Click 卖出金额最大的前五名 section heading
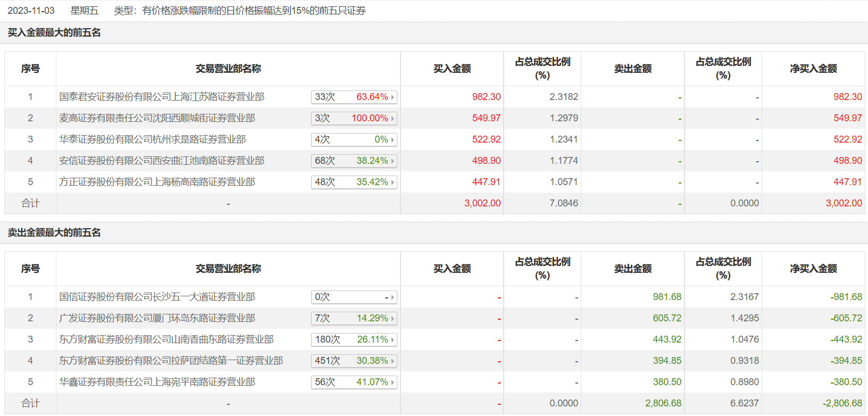The image size is (868, 416). pos(54,233)
